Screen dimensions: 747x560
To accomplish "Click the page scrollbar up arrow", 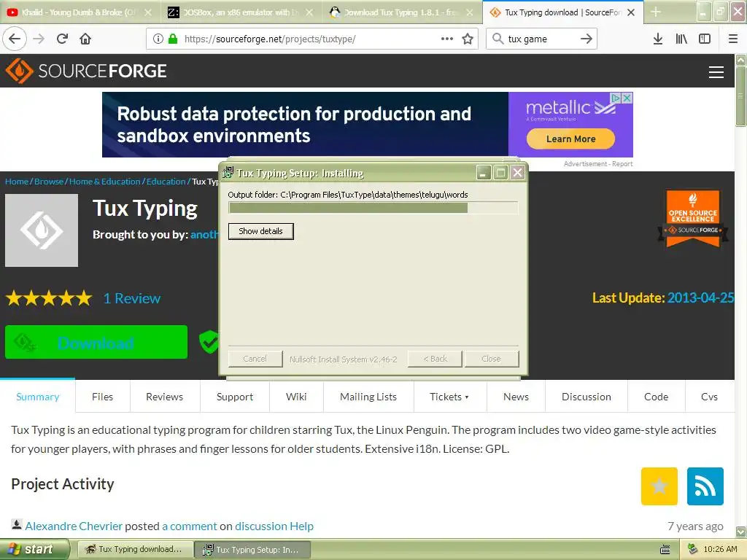I will pos(741,60).
